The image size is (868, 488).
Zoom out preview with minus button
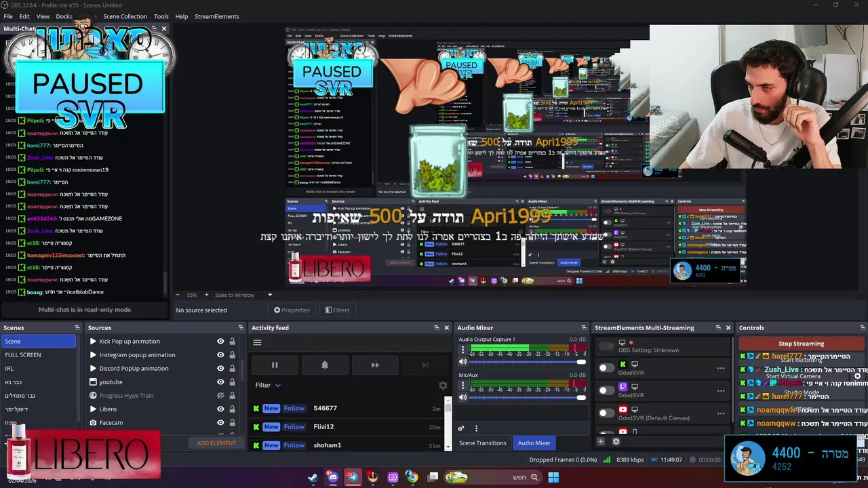tap(178, 295)
